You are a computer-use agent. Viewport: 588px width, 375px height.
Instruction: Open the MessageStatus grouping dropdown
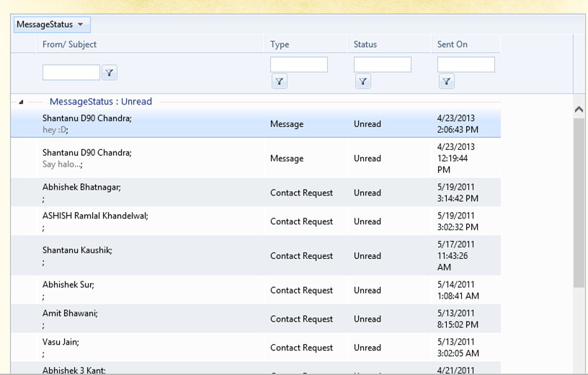(x=51, y=25)
